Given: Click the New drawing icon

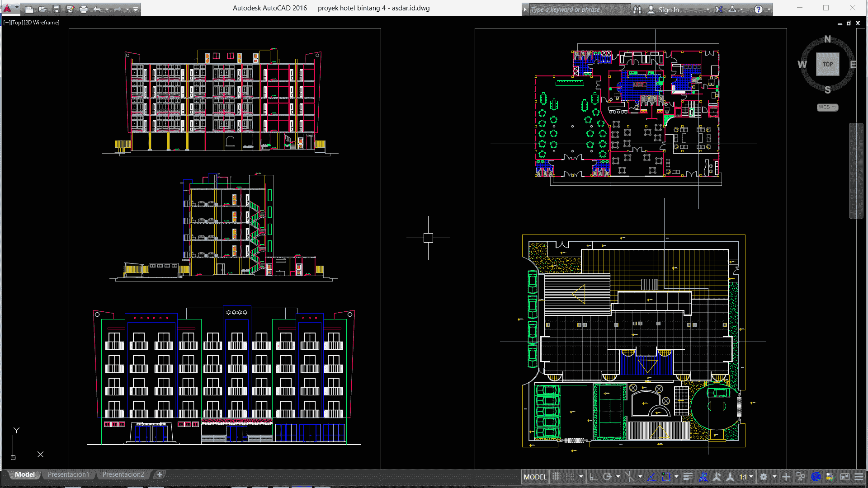Looking at the screenshot, I should point(29,9).
